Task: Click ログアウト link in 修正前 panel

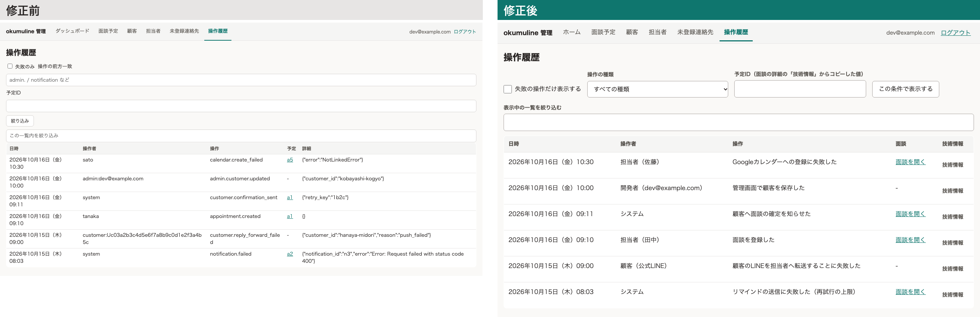Action: click(x=465, y=32)
